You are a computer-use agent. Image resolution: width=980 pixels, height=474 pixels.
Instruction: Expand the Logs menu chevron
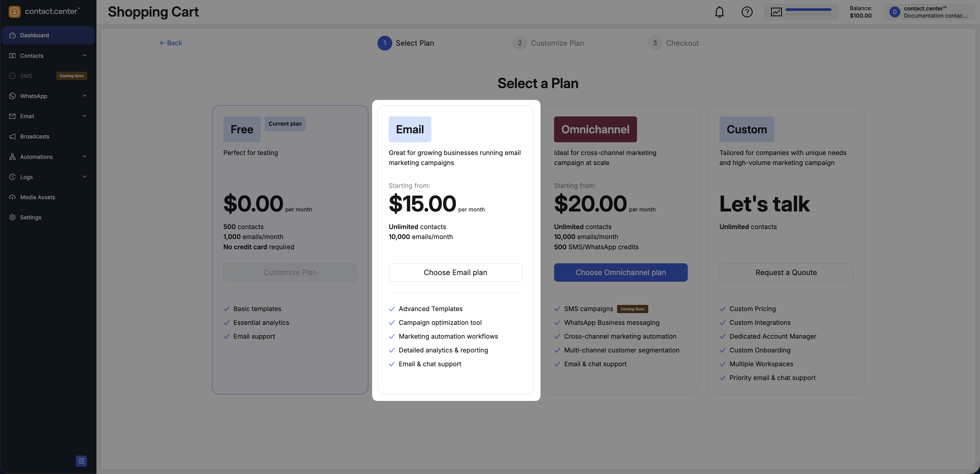84,177
